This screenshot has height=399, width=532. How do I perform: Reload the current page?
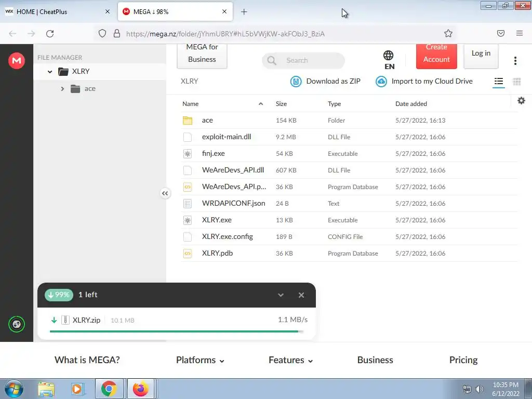tap(50, 34)
